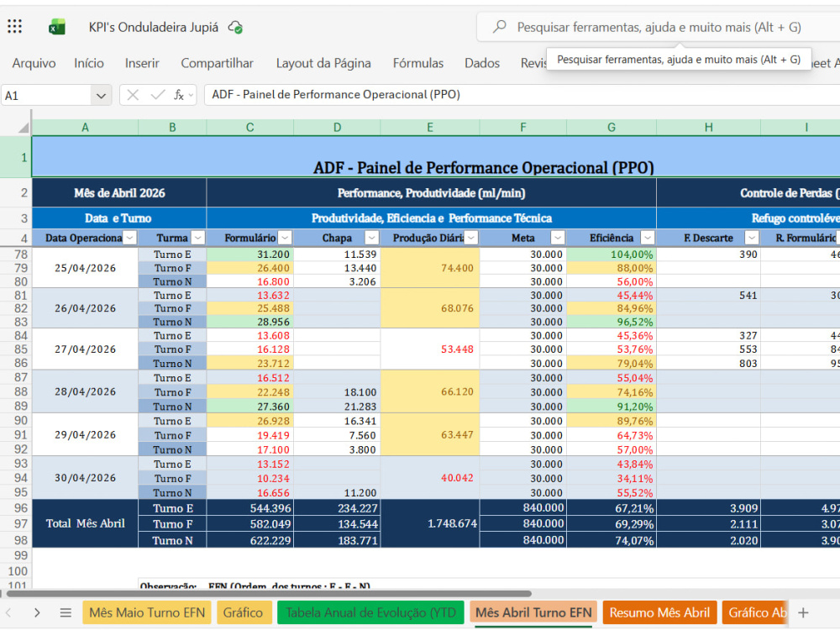The height and width of the screenshot is (630, 840).
Task: Open the F. Descarte column filter dropdown
Action: pyautogui.click(x=752, y=238)
